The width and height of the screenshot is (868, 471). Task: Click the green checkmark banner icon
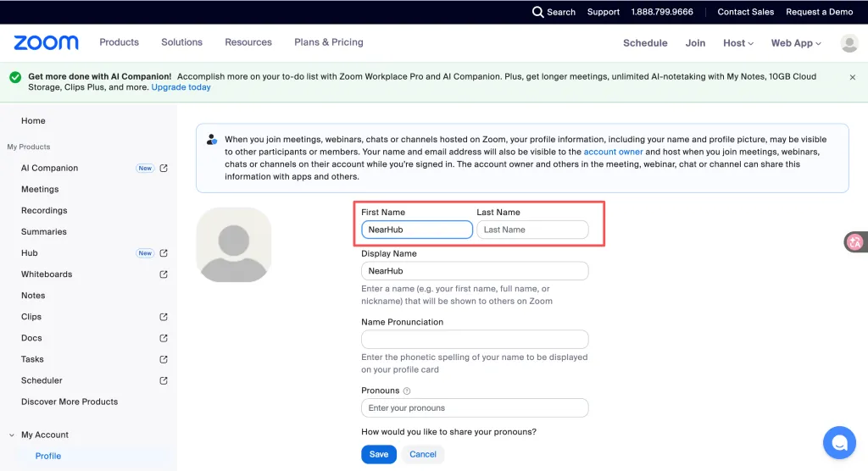15,77
